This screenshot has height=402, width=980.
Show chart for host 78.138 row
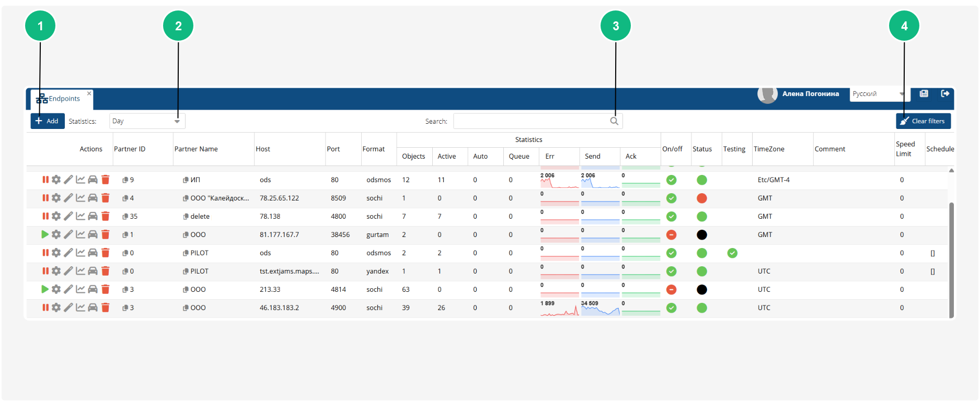point(80,216)
